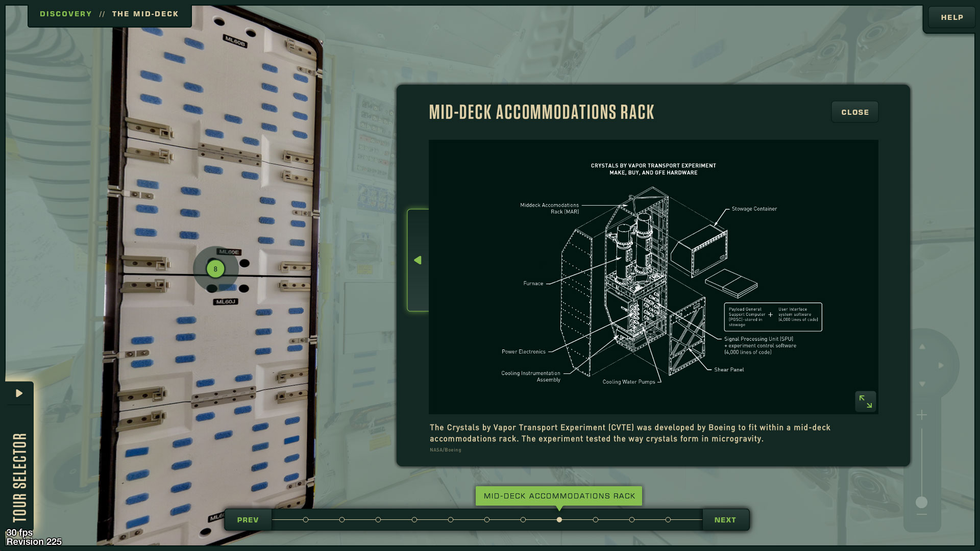Viewport: 980px width, 551px height.
Task: Jump to the tour stop right after current
Action: (x=596, y=520)
